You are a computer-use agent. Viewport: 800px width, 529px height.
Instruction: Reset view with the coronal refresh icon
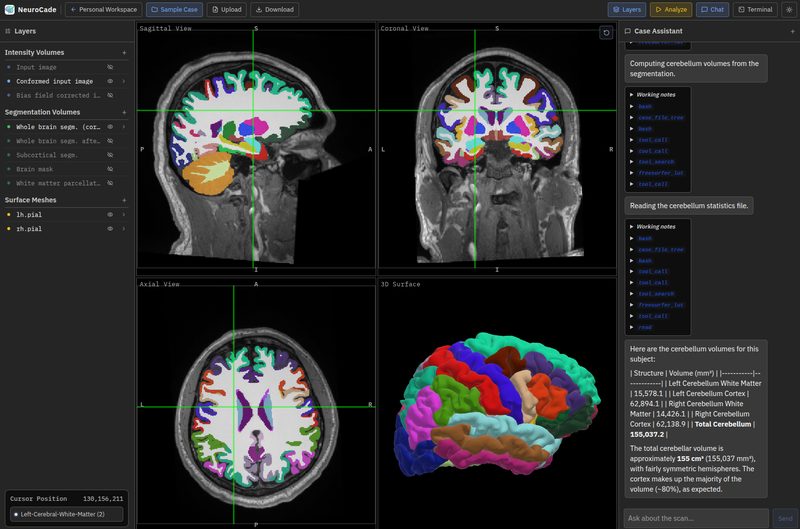pyautogui.click(x=606, y=33)
